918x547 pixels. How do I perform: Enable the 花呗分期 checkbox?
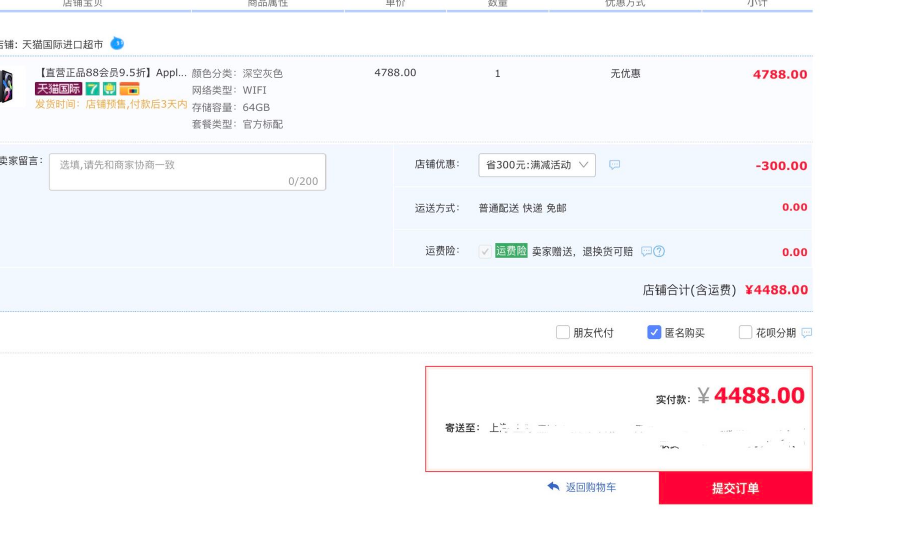click(x=745, y=332)
